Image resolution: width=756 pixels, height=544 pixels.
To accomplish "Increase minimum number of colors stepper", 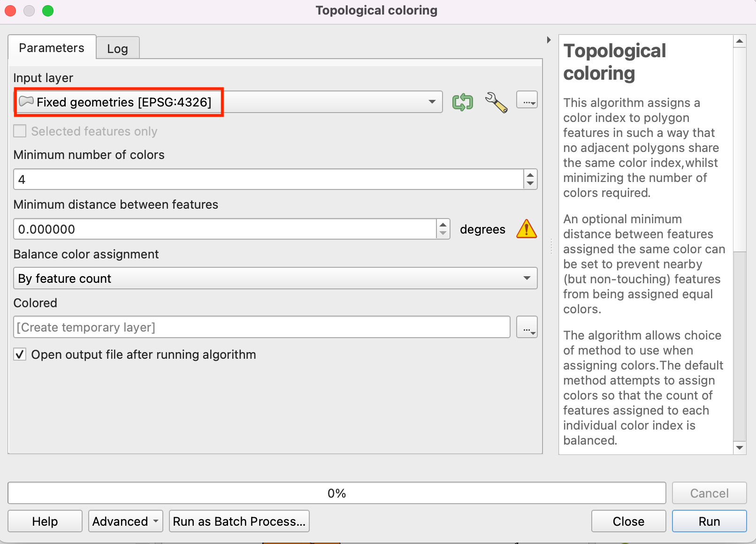I will pyautogui.click(x=530, y=175).
